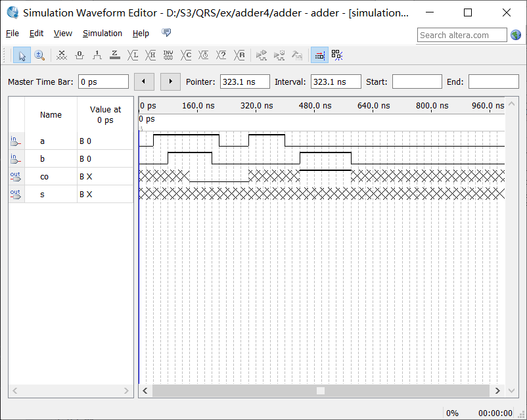Toggle Snap to Transition

[x=337, y=55]
